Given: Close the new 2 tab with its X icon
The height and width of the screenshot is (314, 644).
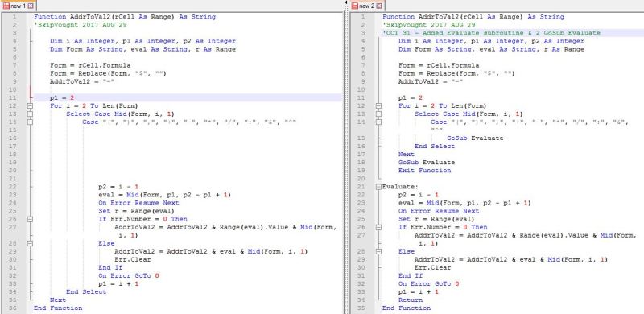Looking at the screenshot, I should (379, 6).
